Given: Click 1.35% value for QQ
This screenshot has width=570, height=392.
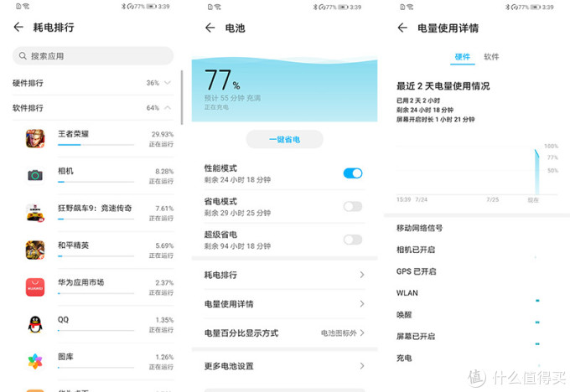Looking at the screenshot, I should (164, 320).
